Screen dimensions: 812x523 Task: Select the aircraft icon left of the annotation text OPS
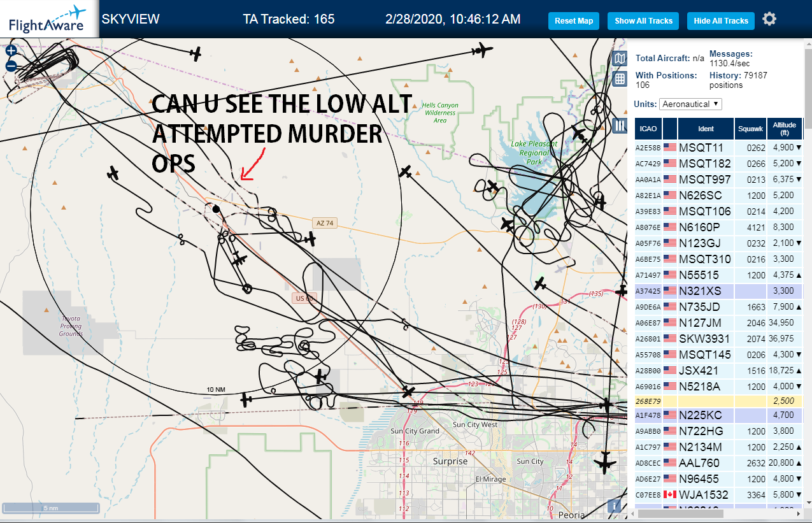point(113,173)
